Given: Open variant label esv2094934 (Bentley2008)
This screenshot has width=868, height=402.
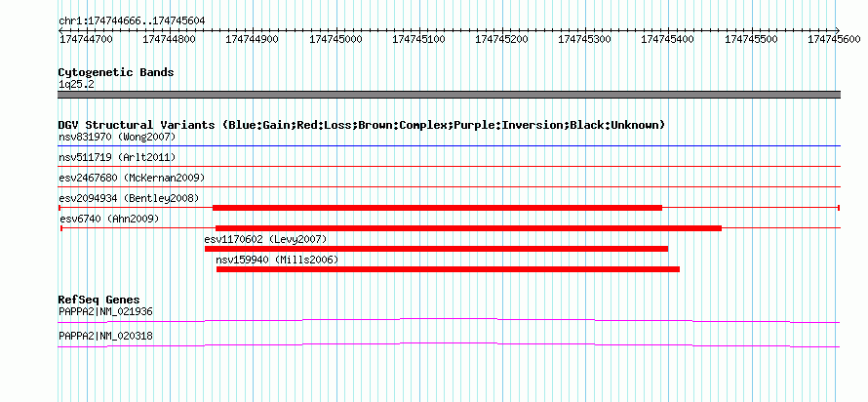Looking at the screenshot, I should click(129, 198).
